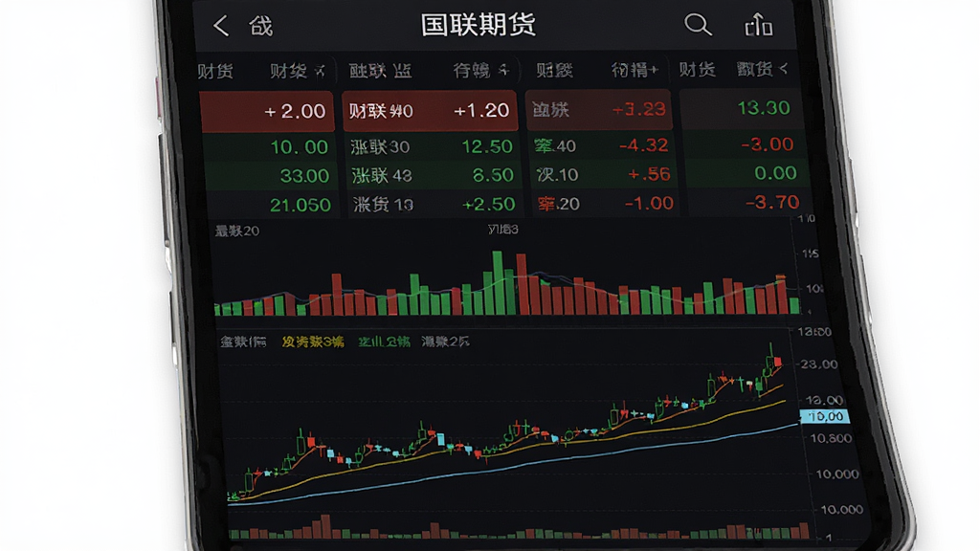Tap the -3.23 highlighted value
The image size is (980, 551).
[x=638, y=109]
